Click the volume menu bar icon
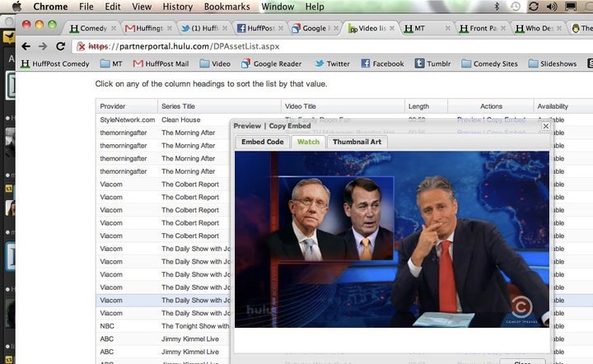 (x=552, y=7)
